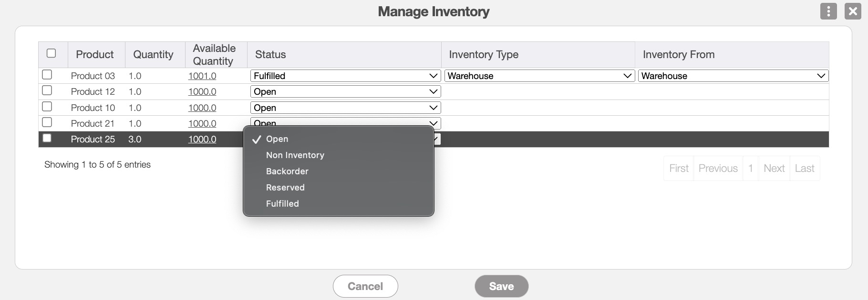Go to the Next pagination page

774,168
